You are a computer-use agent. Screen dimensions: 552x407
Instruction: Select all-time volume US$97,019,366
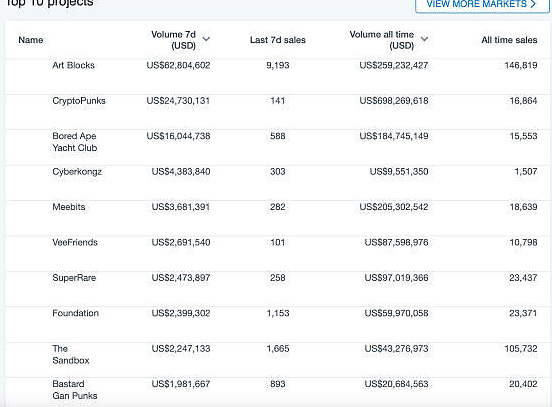pos(396,278)
